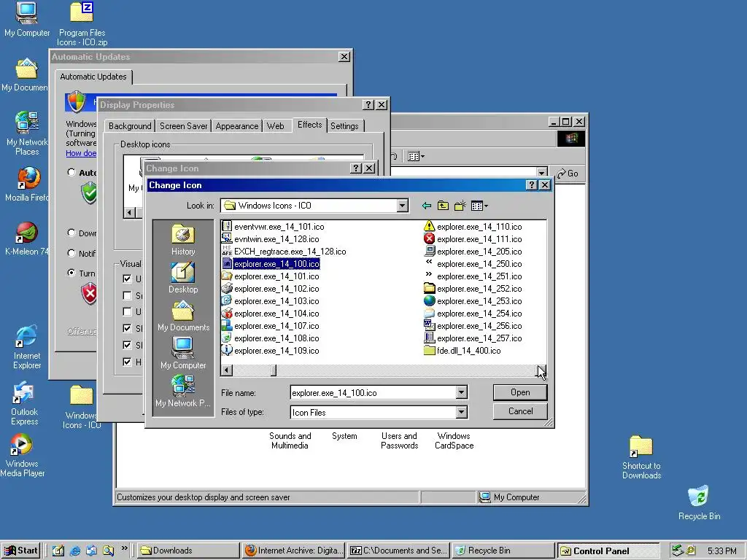This screenshot has height=560, width=747.
Task: Open Windows CardSpace in Control Panel
Action: pyautogui.click(x=454, y=440)
